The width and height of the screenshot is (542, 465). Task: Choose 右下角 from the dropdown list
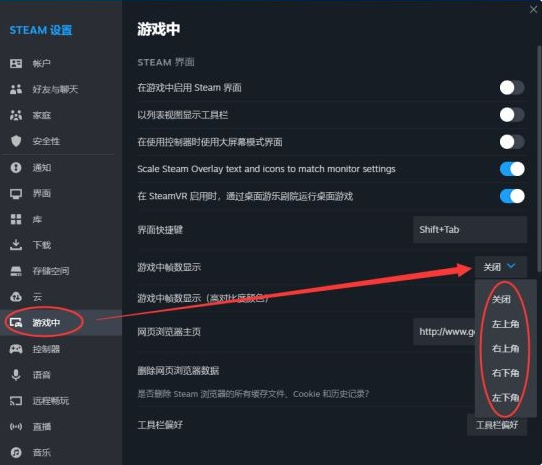(505, 373)
